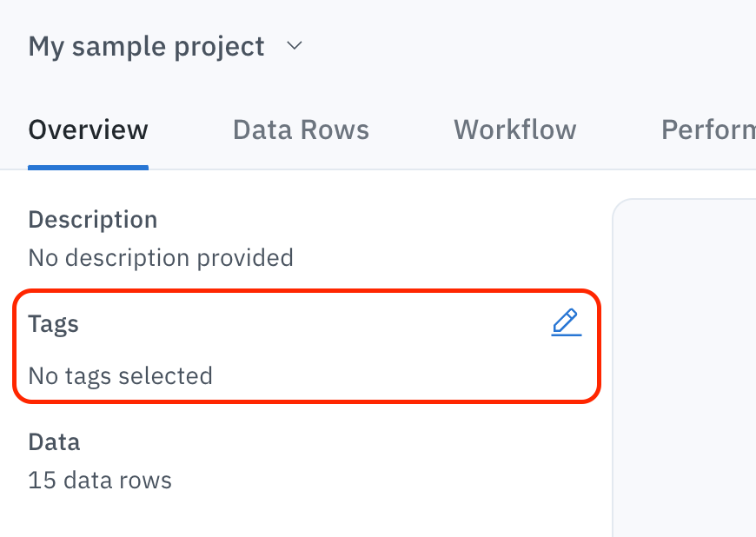This screenshot has width=756, height=537.
Task: Click the Data section heading
Action: click(x=54, y=442)
